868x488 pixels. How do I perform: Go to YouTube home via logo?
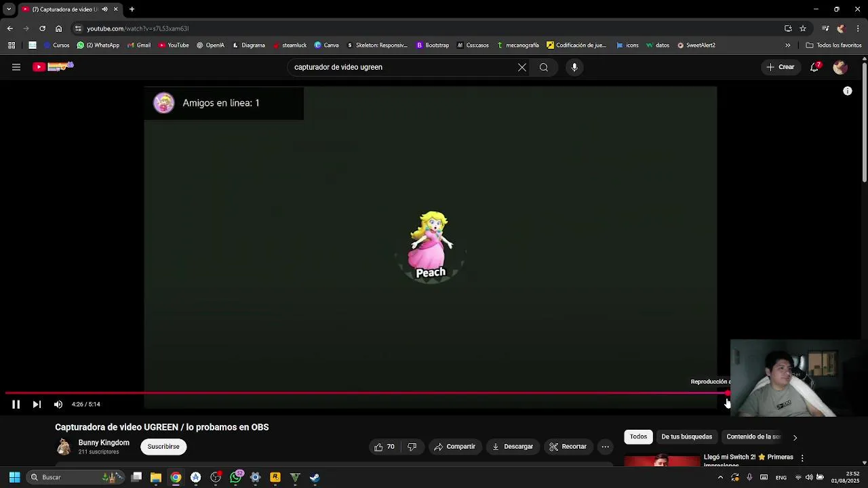coord(53,66)
